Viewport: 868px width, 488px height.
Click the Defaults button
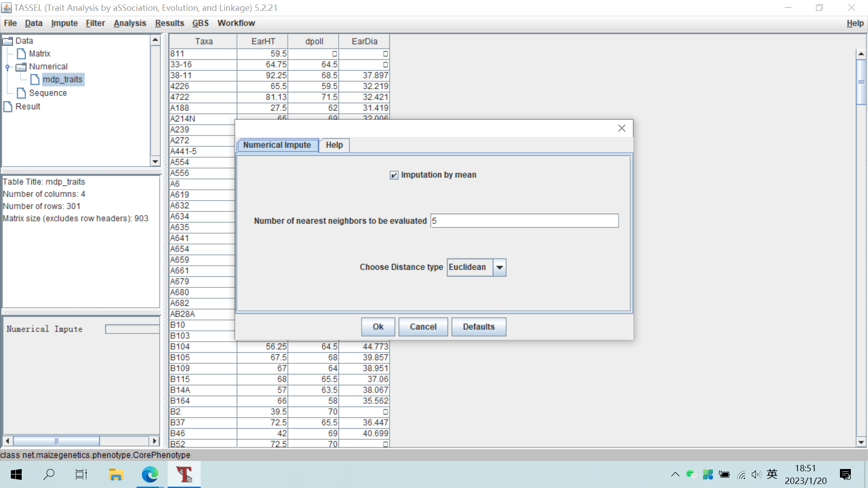[x=478, y=327]
